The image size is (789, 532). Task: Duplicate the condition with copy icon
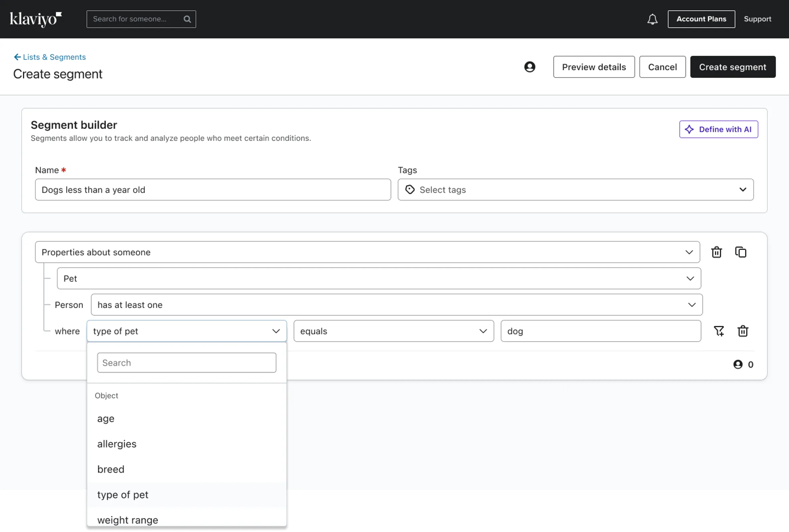[x=740, y=252]
